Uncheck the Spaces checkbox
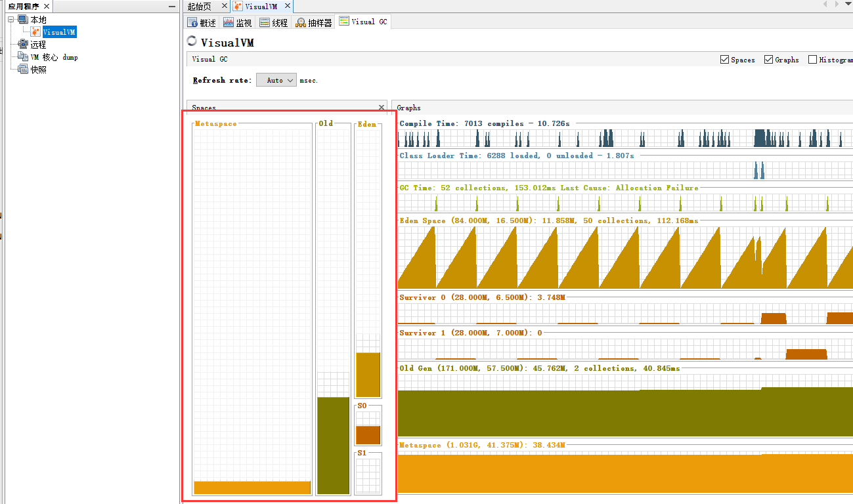The width and height of the screenshot is (853, 504). 724,59
